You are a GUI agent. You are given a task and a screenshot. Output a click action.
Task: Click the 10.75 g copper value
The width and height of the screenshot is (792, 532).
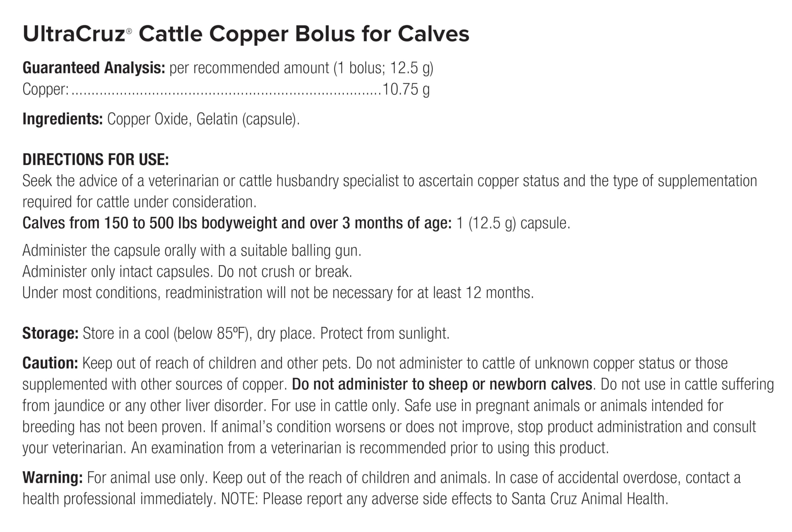tap(406, 90)
